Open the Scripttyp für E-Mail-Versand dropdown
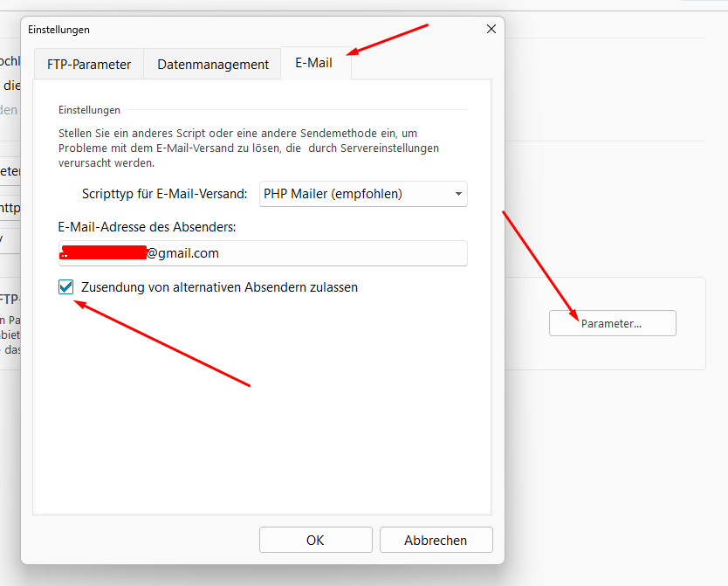The height and width of the screenshot is (586, 728). click(362, 194)
